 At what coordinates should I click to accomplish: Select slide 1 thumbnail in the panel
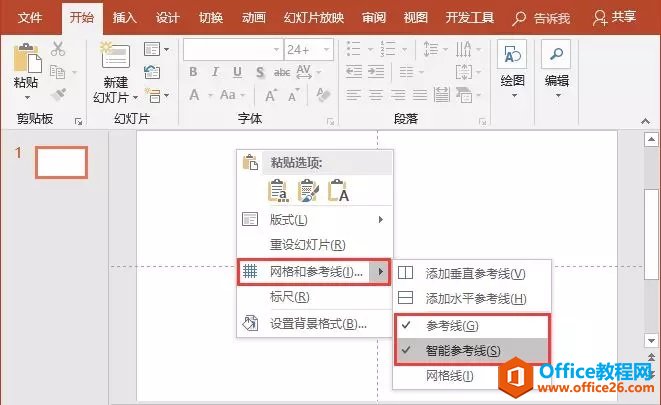61,162
